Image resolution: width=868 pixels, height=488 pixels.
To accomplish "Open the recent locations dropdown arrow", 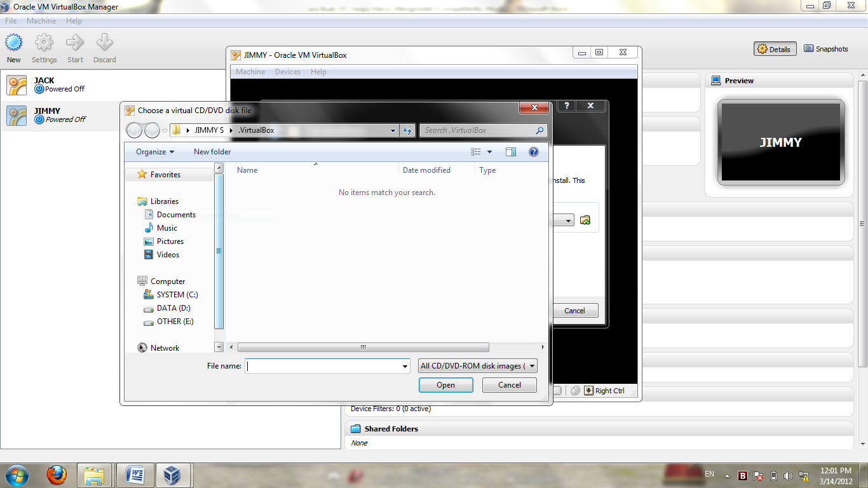I will [165, 131].
